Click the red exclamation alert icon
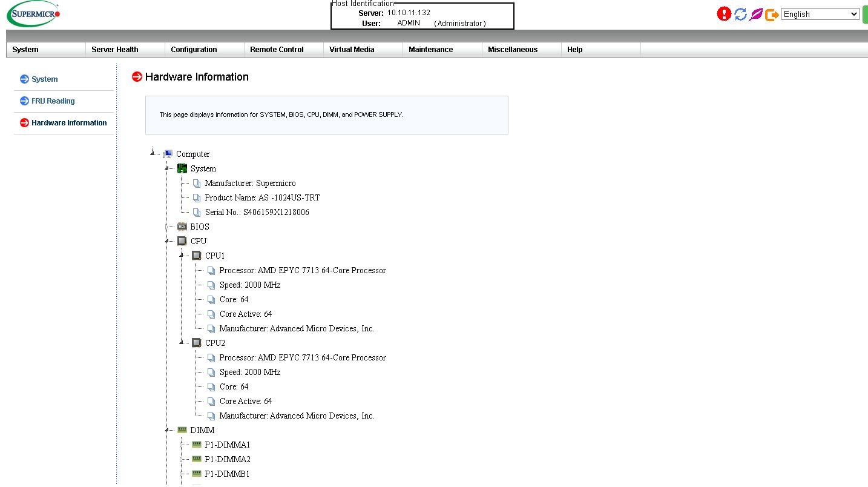 click(x=724, y=14)
